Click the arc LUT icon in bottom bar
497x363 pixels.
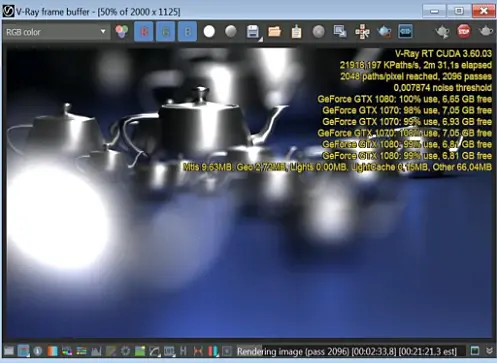(x=154, y=351)
